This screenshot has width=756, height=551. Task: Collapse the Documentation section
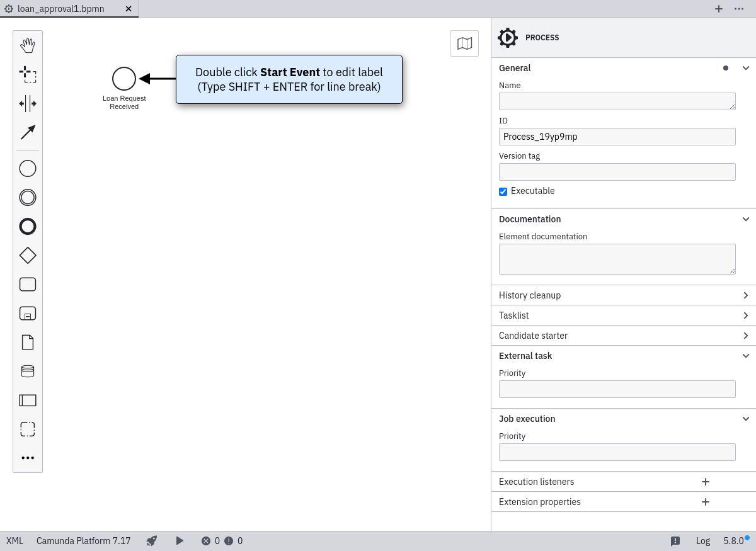click(x=745, y=219)
